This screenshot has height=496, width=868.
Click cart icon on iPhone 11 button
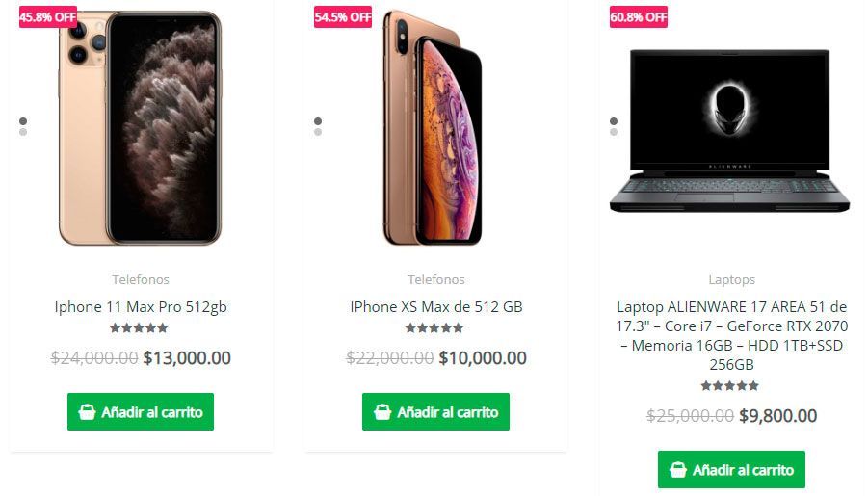click(87, 412)
